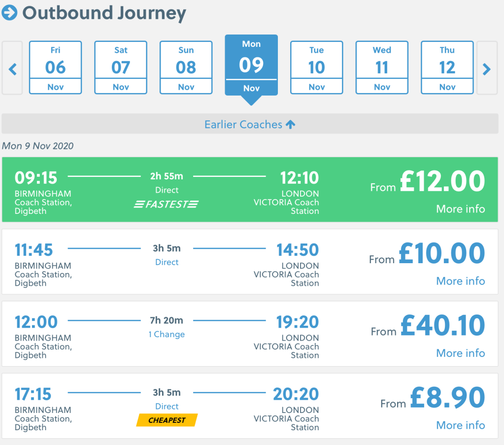Image resolution: width=504 pixels, height=445 pixels.
Task: Select the Fri 06 Nov date tab
Action: point(55,68)
